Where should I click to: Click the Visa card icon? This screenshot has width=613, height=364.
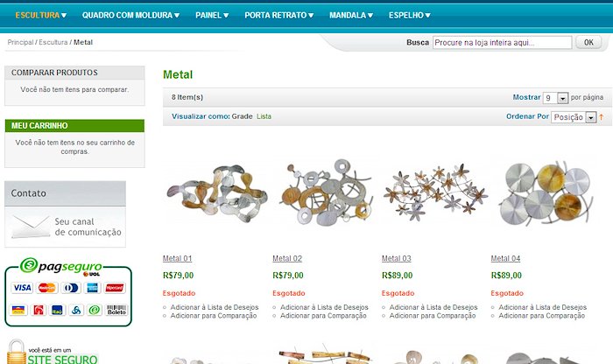[x=22, y=288]
